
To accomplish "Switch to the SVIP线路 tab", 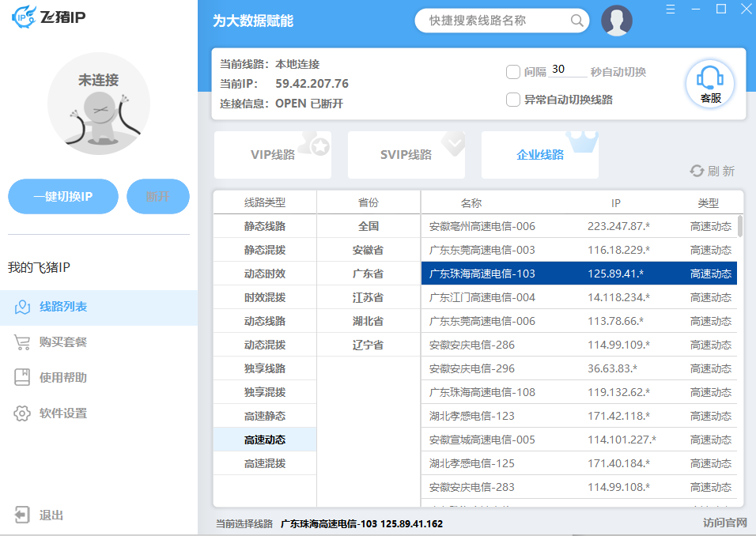I will tap(406, 155).
